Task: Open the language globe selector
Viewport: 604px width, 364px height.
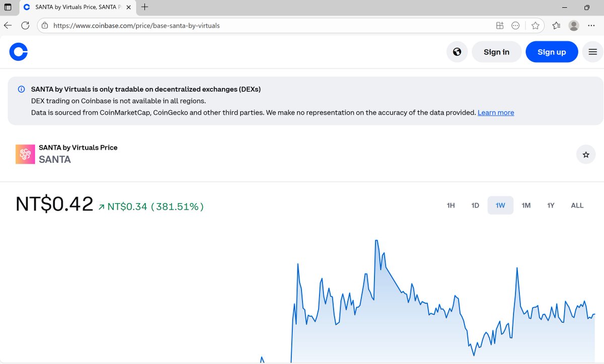Action: pos(457,52)
